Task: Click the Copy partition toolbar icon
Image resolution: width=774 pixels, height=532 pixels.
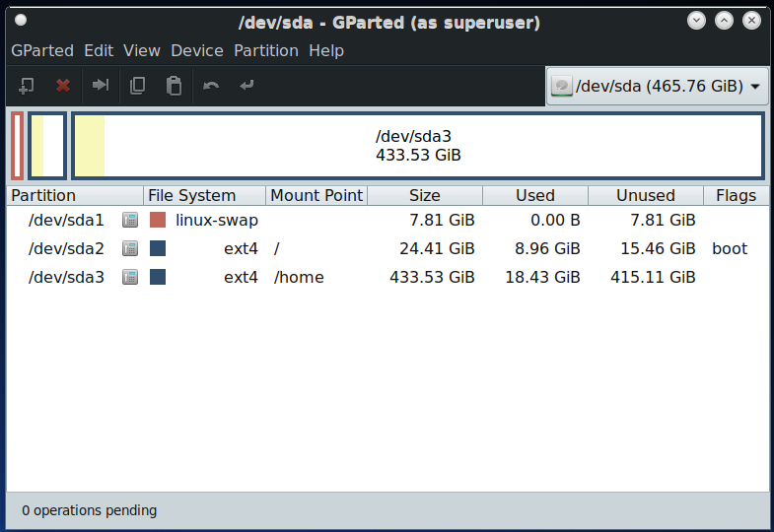Action: coord(137,86)
